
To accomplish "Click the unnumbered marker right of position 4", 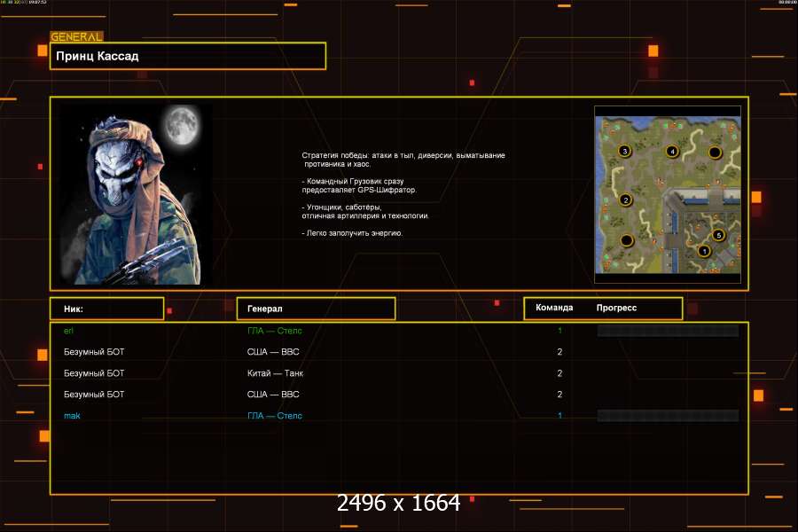I will pyautogui.click(x=715, y=153).
